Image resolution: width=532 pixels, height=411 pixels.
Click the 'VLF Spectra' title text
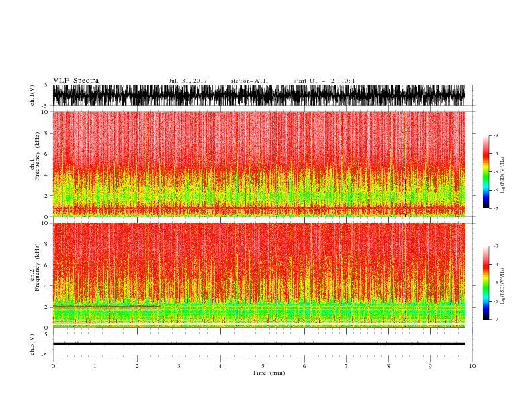(x=76, y=81)
